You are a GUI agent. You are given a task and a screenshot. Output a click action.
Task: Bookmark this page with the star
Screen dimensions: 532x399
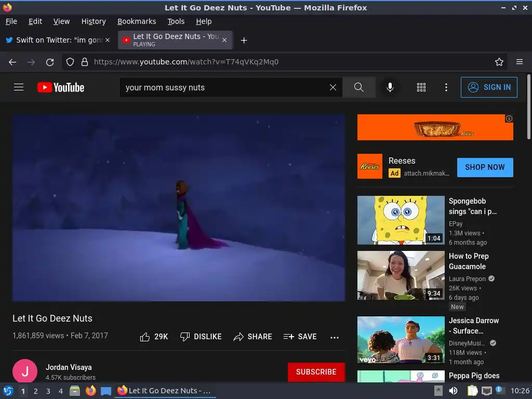[499, 62]
